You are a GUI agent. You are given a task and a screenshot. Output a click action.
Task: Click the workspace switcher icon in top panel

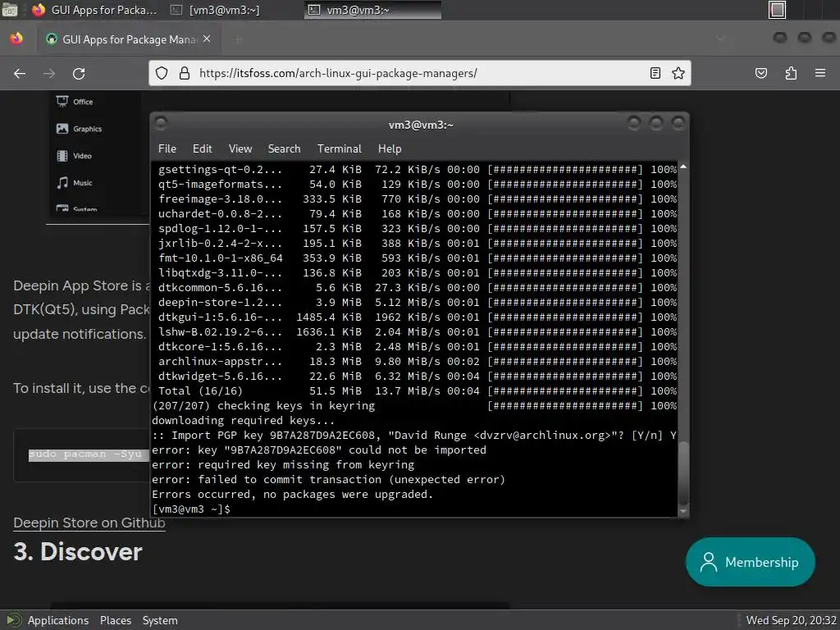pyautogui.click(x=777, y=10)
